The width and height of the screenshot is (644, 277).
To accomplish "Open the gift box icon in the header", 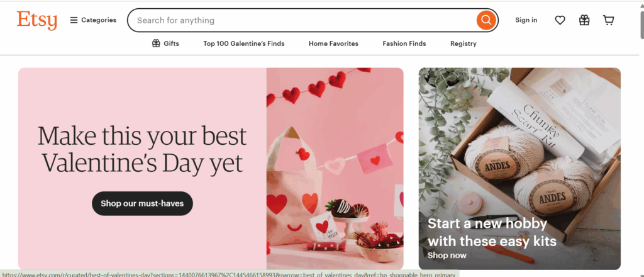I will (x=584, y=20).
